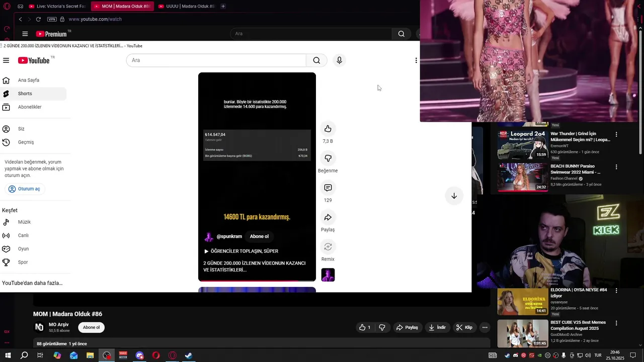Switch to Live: Victoria's Secret browser tab
Screen dimensions: 644x362
[57, 6]
